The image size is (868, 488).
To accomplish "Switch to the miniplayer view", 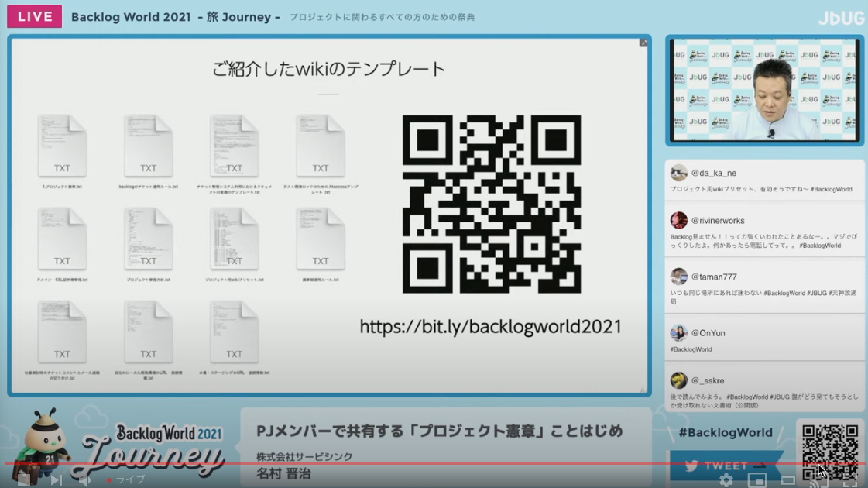I will (x=757, y=480).
